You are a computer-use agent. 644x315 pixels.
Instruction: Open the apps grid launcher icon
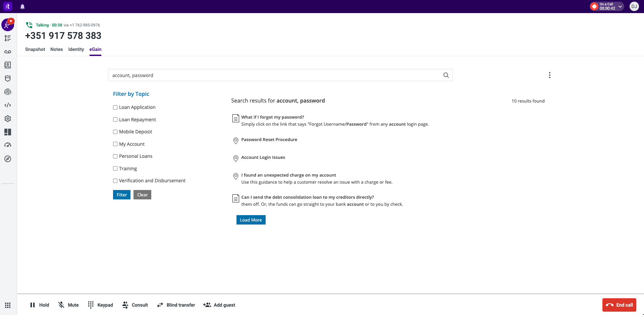point(8,305)
